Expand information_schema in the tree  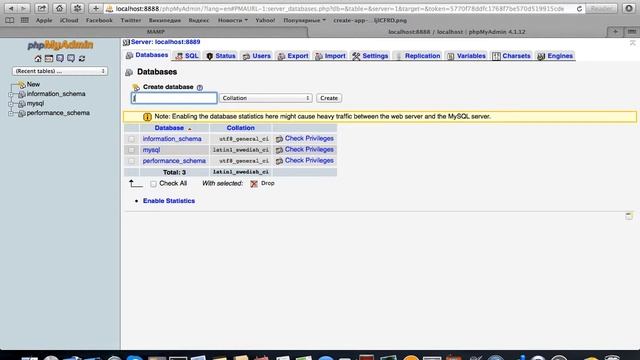click(x=11, y=94)
